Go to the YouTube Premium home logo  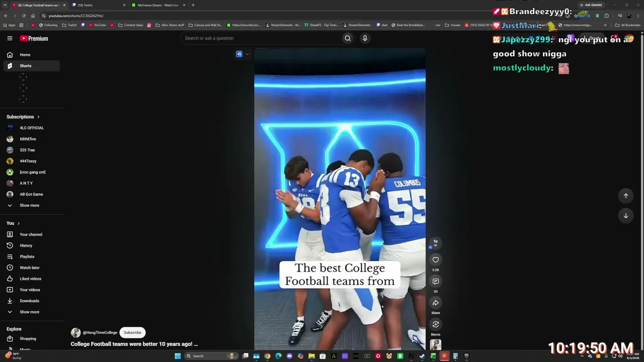point(34,38)
